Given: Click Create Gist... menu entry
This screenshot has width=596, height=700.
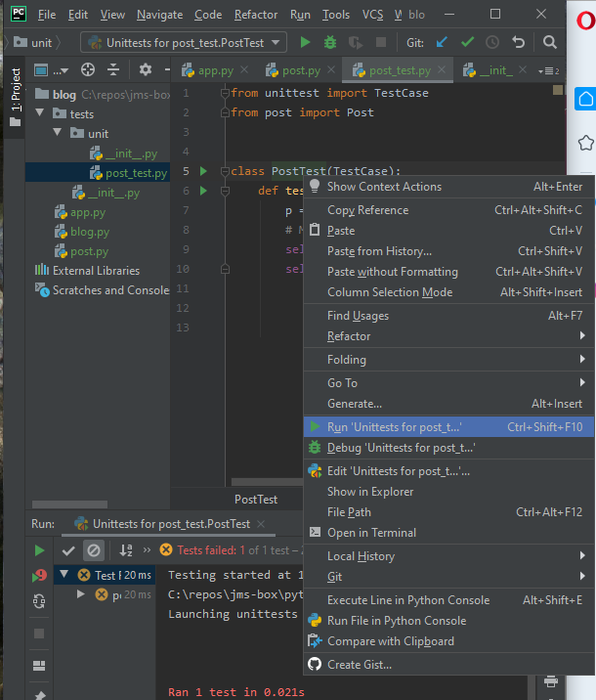Looking at the screenshot, I should tap(448, 665).
